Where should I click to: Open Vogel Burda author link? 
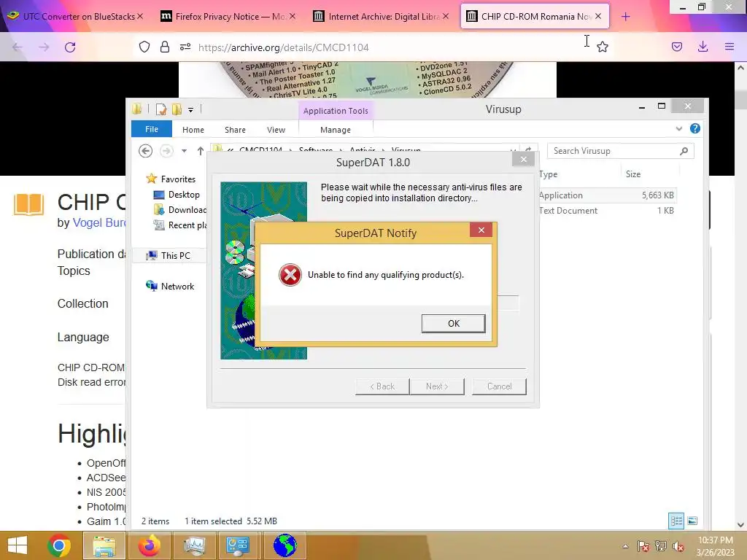click(99, 223)
